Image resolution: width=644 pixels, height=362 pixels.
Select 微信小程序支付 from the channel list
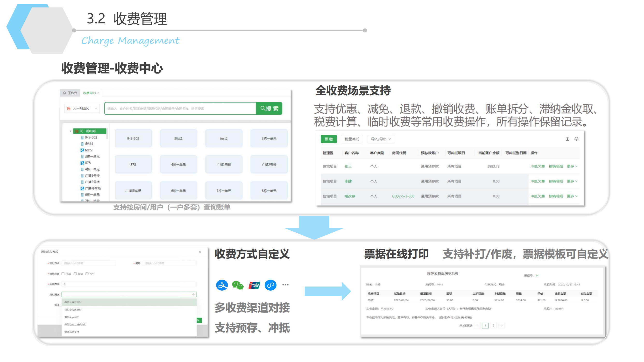(73, 310)
